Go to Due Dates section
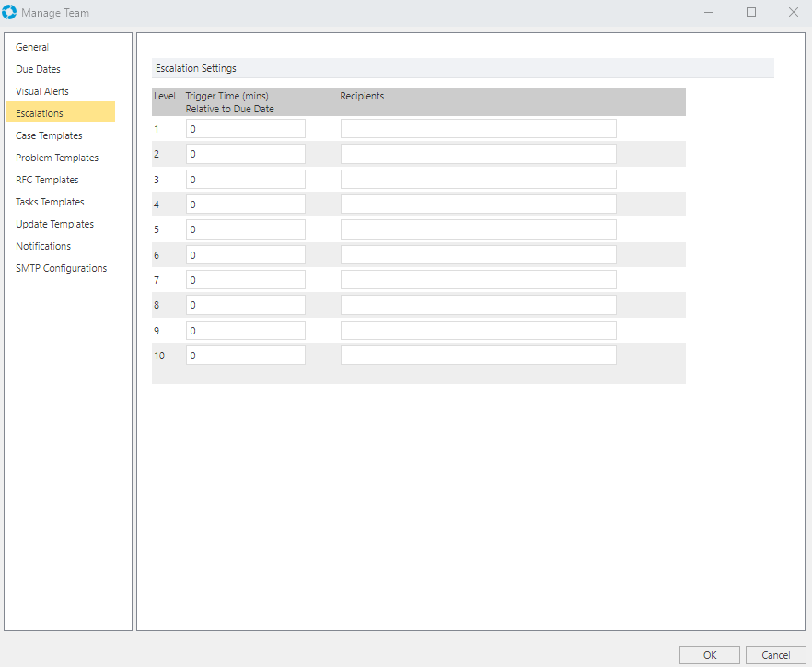The image size is (812, 667). [x=38, y=69]
